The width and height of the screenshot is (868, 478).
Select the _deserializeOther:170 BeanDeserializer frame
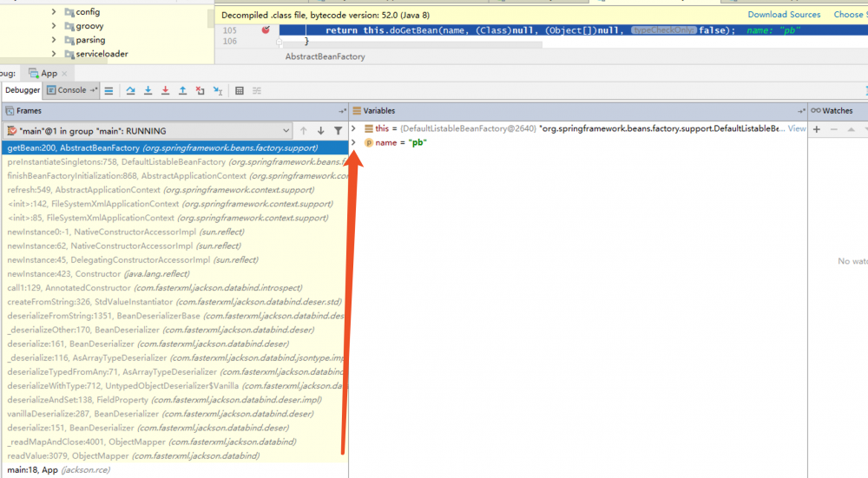175,331
